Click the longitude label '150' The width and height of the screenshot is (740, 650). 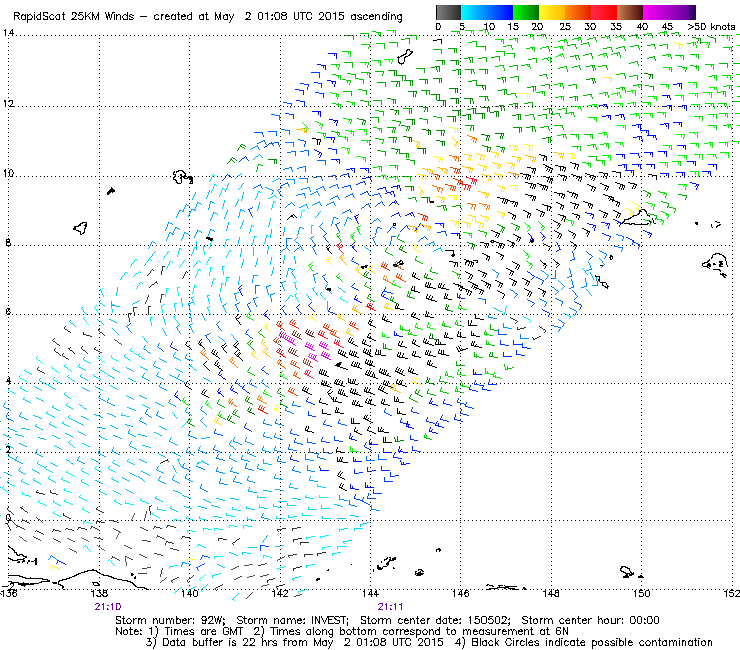641,593
